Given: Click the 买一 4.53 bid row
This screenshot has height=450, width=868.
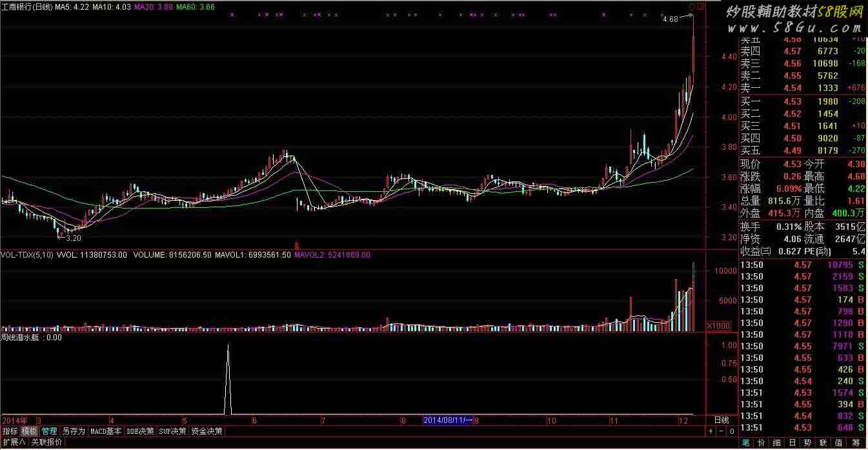Looking at the screenshot, I should coord(802,101).
